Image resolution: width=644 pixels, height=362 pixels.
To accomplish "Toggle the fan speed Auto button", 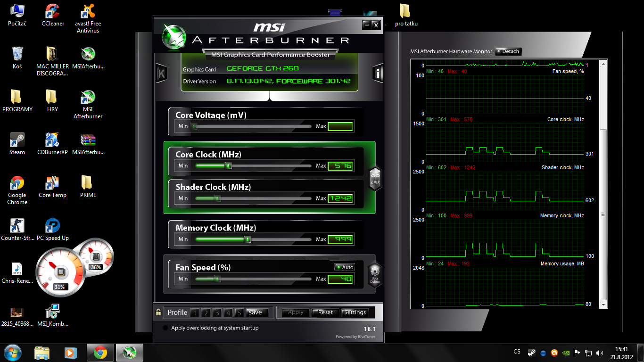I will click(x=345, y=267).
